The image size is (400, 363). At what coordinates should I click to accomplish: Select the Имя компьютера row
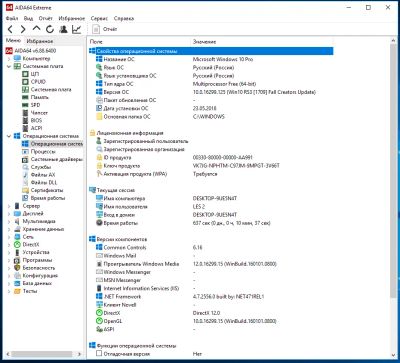pyautogui.click(x=211, y=198)
